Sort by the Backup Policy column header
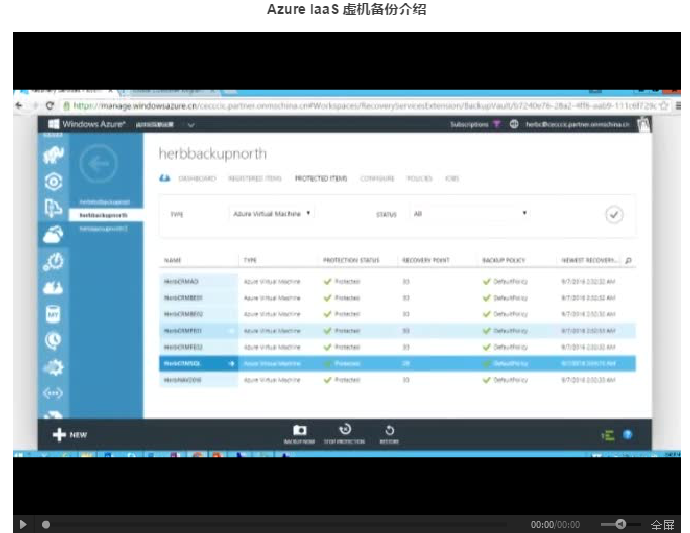This screenshot has height=533, width=690. (503, 260)
